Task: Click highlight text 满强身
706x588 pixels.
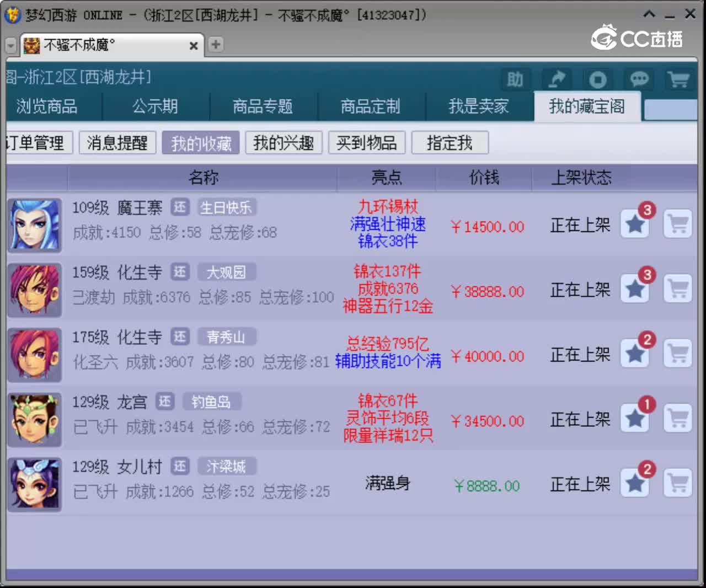Action: [x=388, y=483]
